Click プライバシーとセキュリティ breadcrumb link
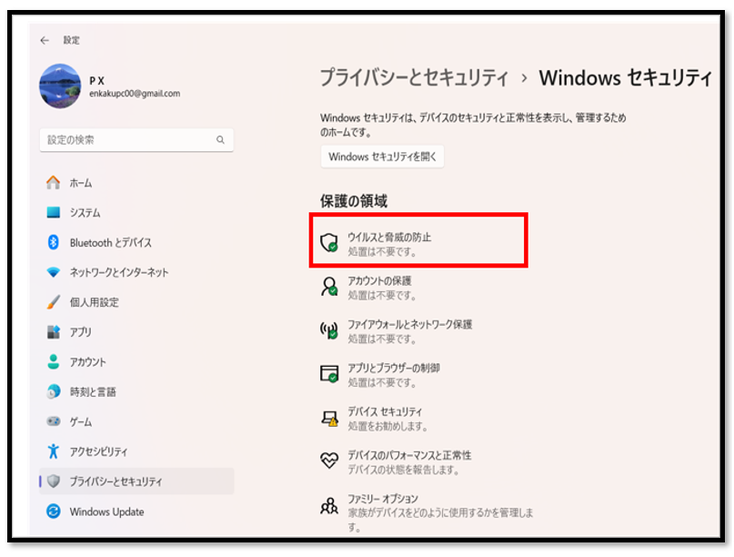The height and width of the screenshot is (557, 734). pyautogui.click(x=414, y=78)
